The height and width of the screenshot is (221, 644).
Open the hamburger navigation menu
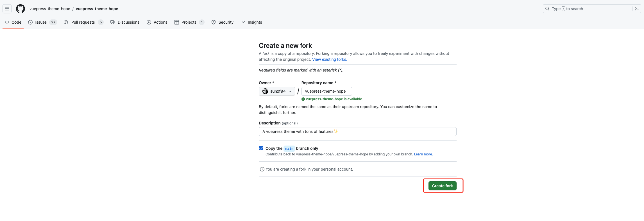point(7,9)
